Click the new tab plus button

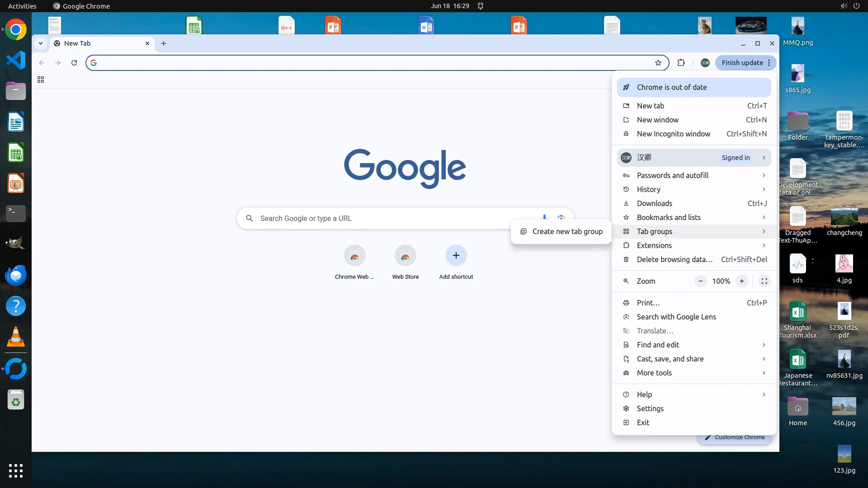tap(164, 43)
